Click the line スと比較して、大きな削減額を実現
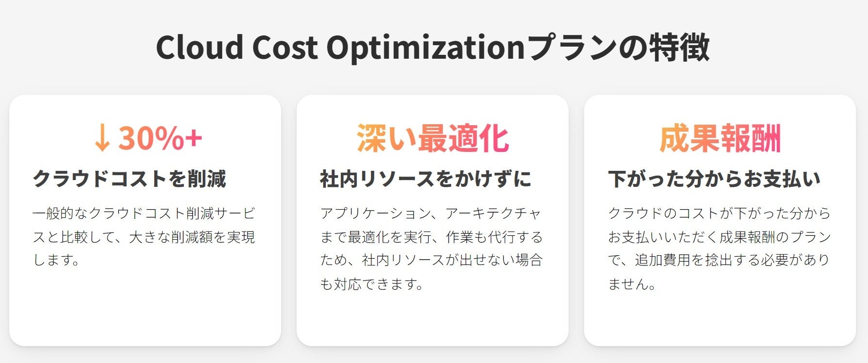 tap(144, 237)
